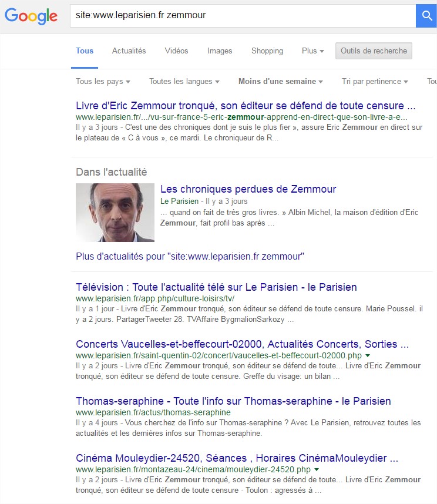437x504 pixels.
Task: Open the Moins d'une semaine date filter
Action: point(281,81)
